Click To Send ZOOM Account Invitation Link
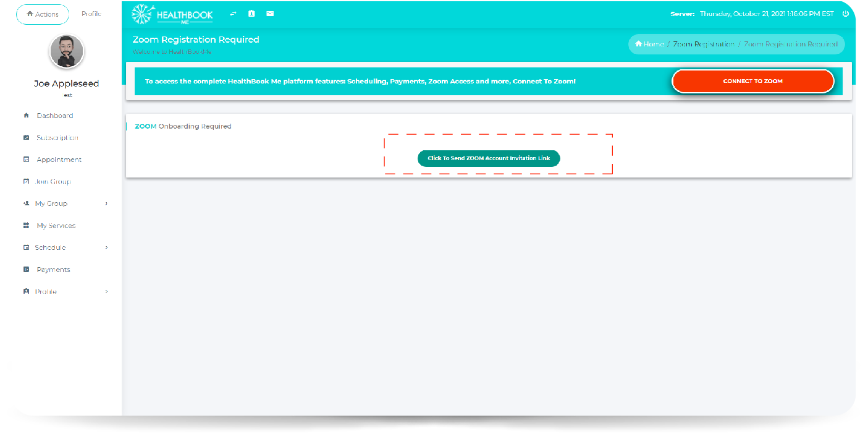The height and width of the screenshot is (444, 868). [x=489, y=158]
